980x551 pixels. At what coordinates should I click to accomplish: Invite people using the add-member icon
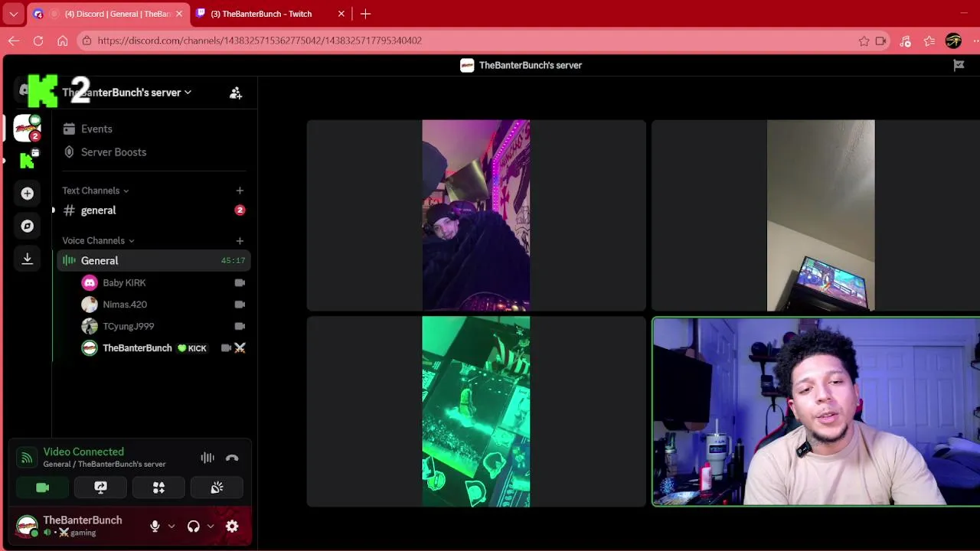tap(236, 93)
